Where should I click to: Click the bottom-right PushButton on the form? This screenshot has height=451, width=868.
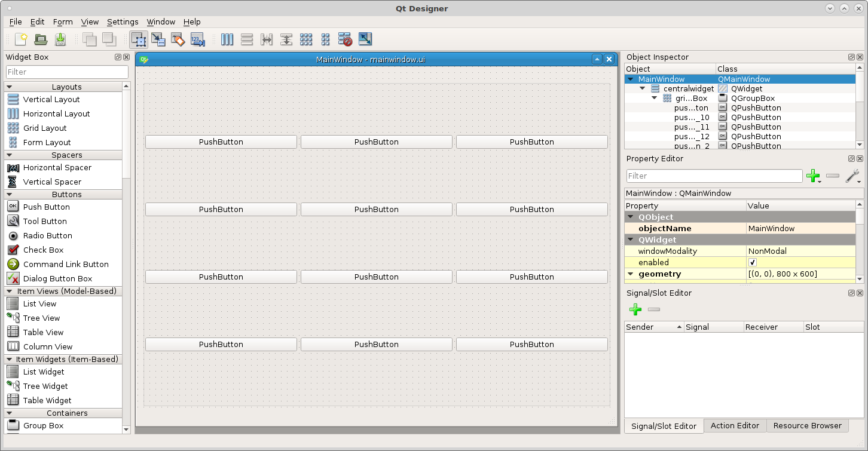[x=531, y=345]
